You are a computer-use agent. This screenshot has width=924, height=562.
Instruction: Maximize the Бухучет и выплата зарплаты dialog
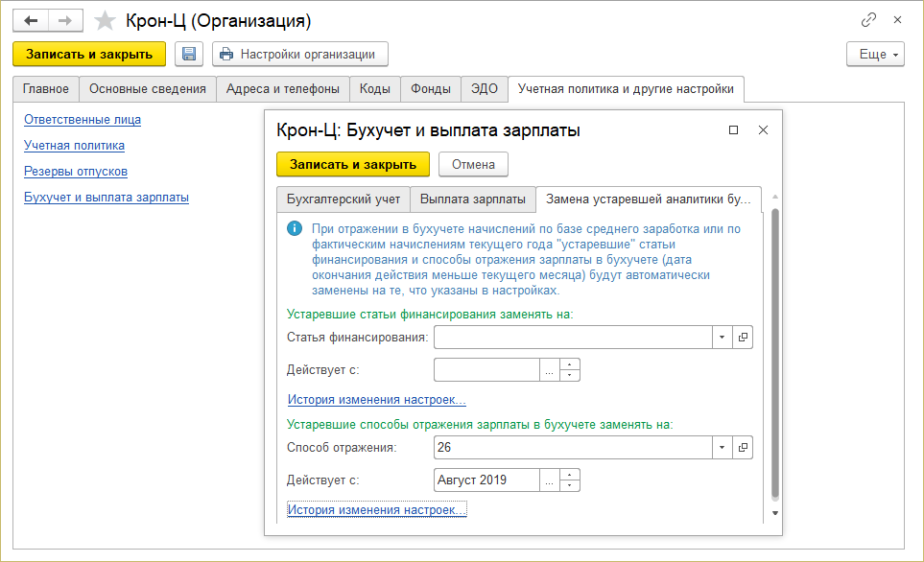click(x=734, y=129)
